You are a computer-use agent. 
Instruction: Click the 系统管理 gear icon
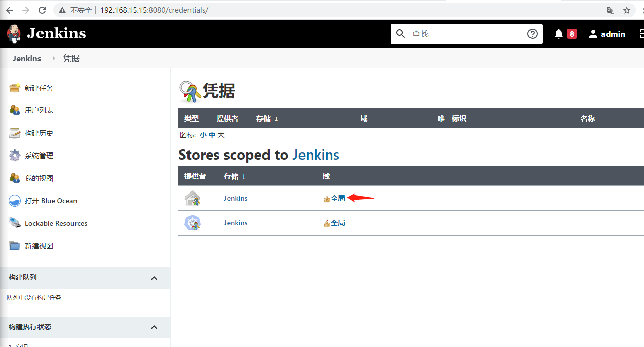coord(15,156)
